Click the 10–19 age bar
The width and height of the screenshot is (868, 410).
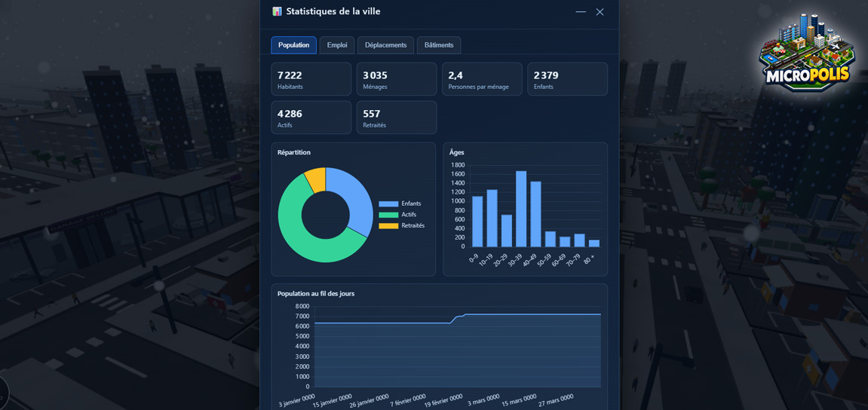tap(492, 218)
